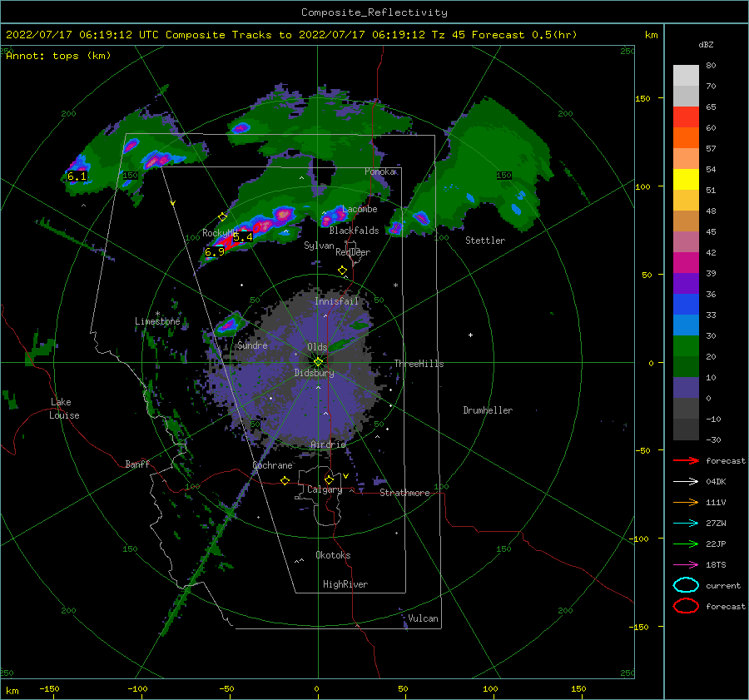The height and width of the screenshot is (700, 749).
Task: Click the 65 dBZ red color swatch
Action: point(686,117)
